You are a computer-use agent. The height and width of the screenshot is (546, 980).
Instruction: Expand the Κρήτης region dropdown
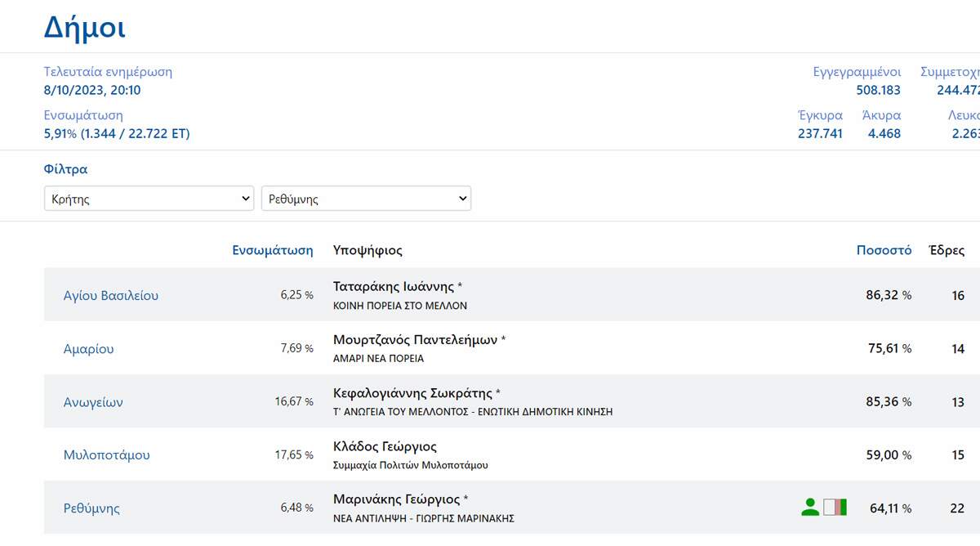pos(149,199)
